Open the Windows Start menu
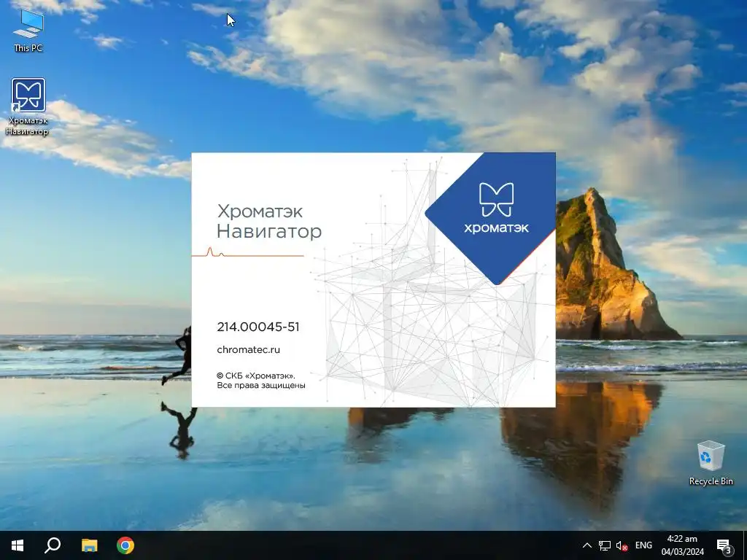Image resolution: width=747 pixels, height=560 pixels. (18, 545)
